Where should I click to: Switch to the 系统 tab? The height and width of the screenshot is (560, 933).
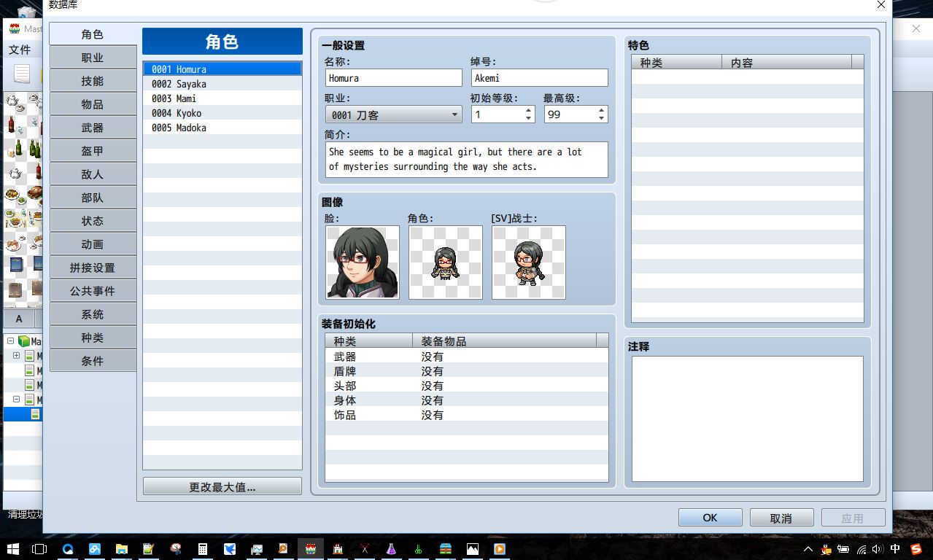[x=93, y=314]
